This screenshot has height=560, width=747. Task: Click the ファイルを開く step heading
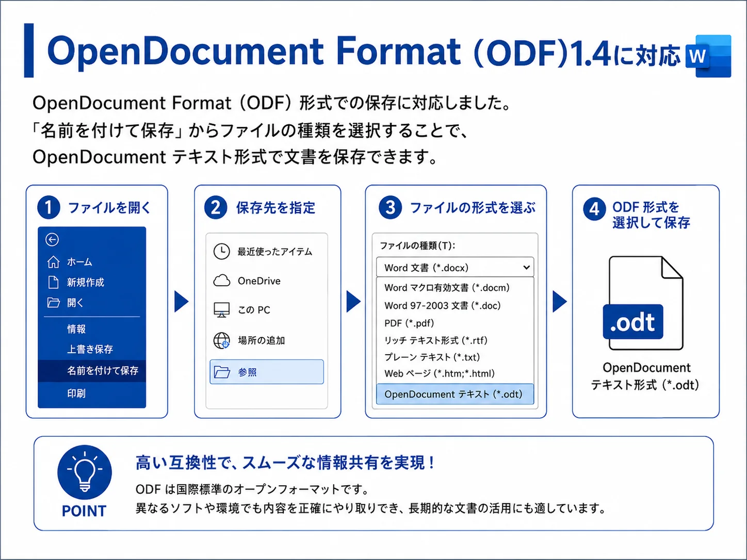(x=109, y=208)
